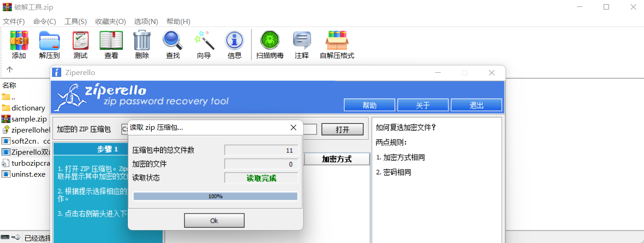The image size is (644, 243).
Task: Click the 打开 button to browse ZIP
Action: (x=342, y=130)
